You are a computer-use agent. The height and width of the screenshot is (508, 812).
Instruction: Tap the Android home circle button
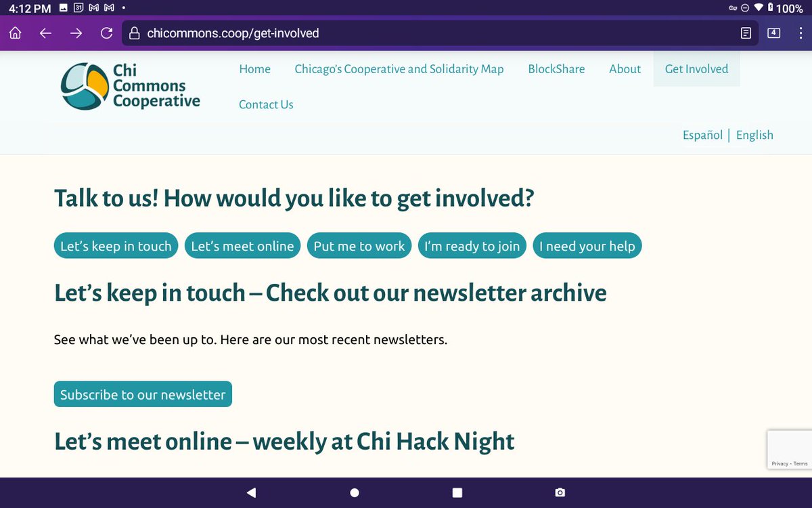(x=355, y=492)
